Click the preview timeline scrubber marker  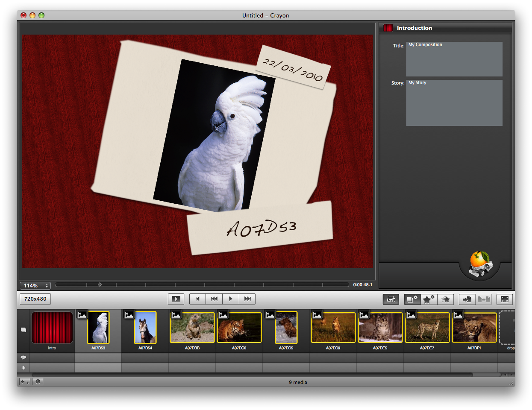pyautogui.click(x=100, y=284)
